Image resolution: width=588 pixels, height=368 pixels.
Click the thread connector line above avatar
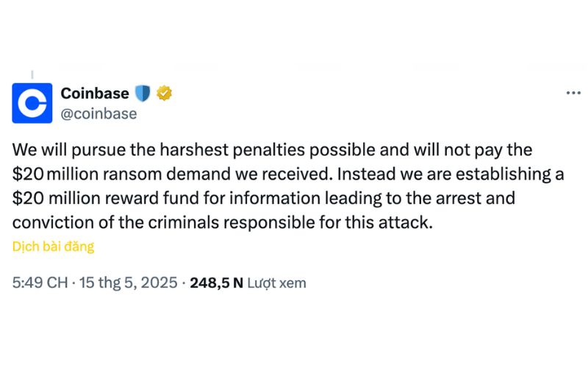(32, 75)
